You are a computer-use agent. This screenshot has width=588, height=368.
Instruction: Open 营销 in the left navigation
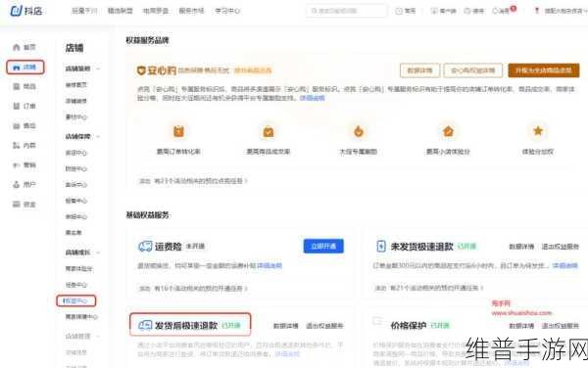tap(24, 165)
